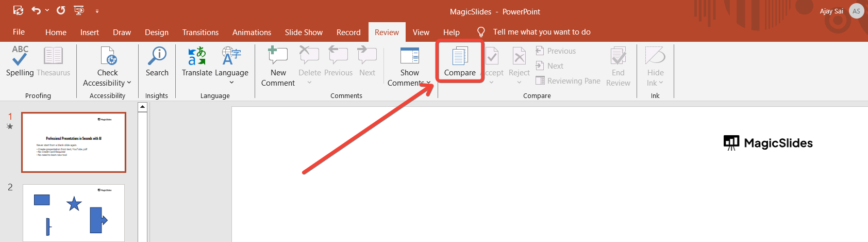Go to Next comment
This screenshot has height=242, width=868.
367,61
